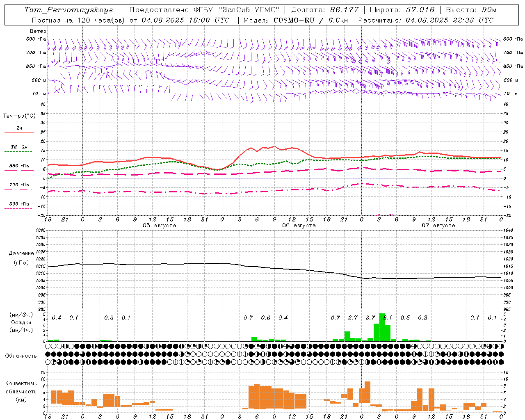The image size is (525, 420).
Task: Click the date label "05 августа"
Action: pyautogui.click(x=160, y=226)
